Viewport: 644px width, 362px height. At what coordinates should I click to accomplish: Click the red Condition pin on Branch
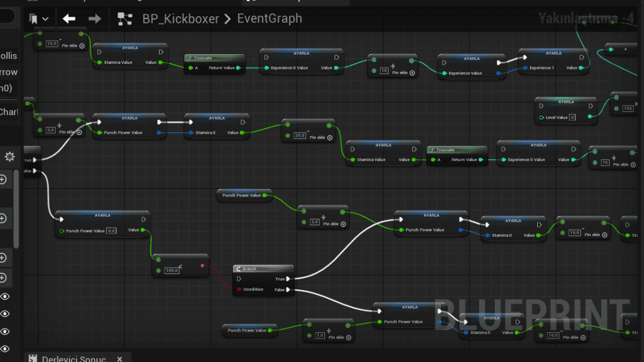239,290
